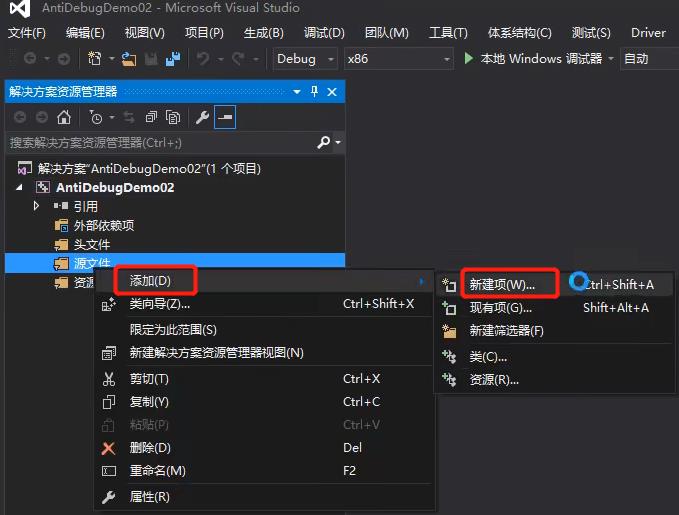Click the navigate backward toolbar icon
The image size is (679, 515).
click(x=30, y=58)
